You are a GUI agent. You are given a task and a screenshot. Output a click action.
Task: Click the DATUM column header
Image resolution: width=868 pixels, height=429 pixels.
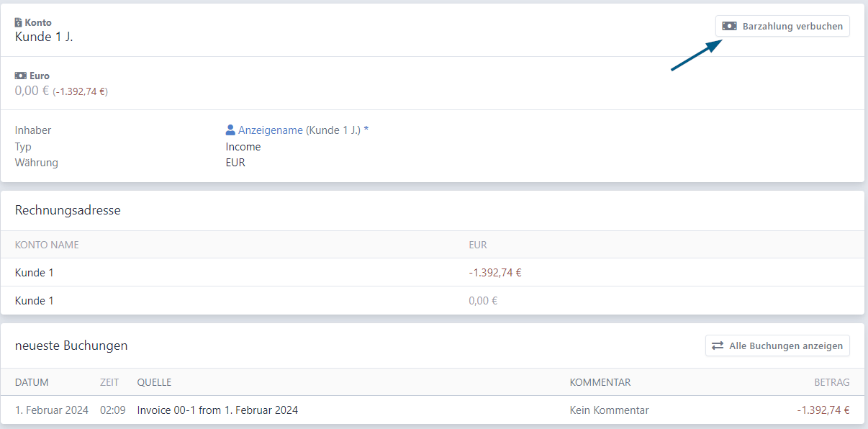click(x=32, y=382)
